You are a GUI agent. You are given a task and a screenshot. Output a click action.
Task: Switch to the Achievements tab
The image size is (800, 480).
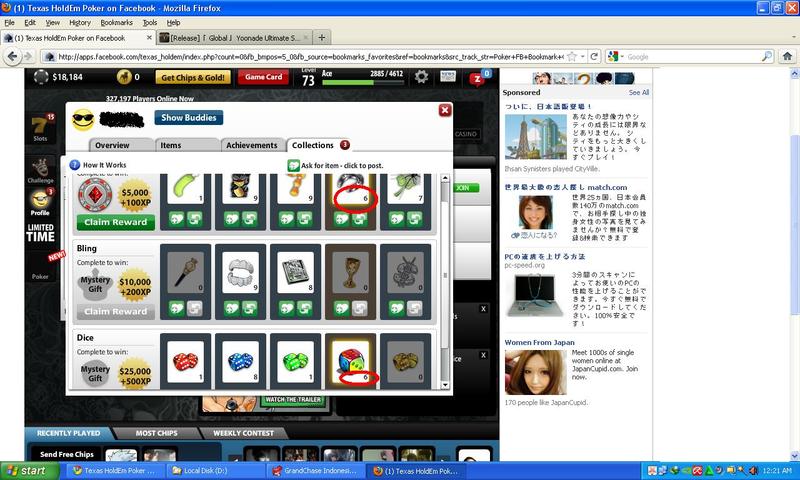point(253,145)
